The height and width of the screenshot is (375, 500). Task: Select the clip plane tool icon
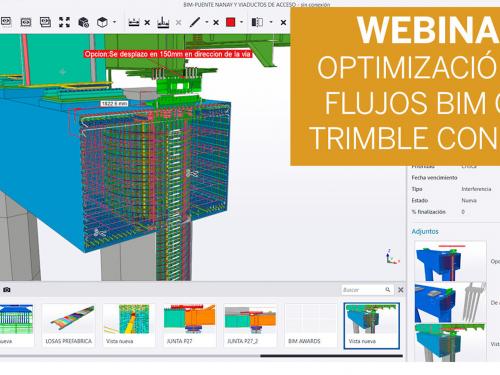point(163,23)
